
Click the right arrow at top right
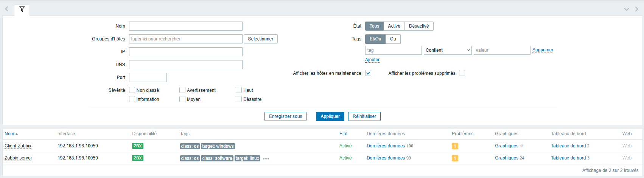(636, 9)
